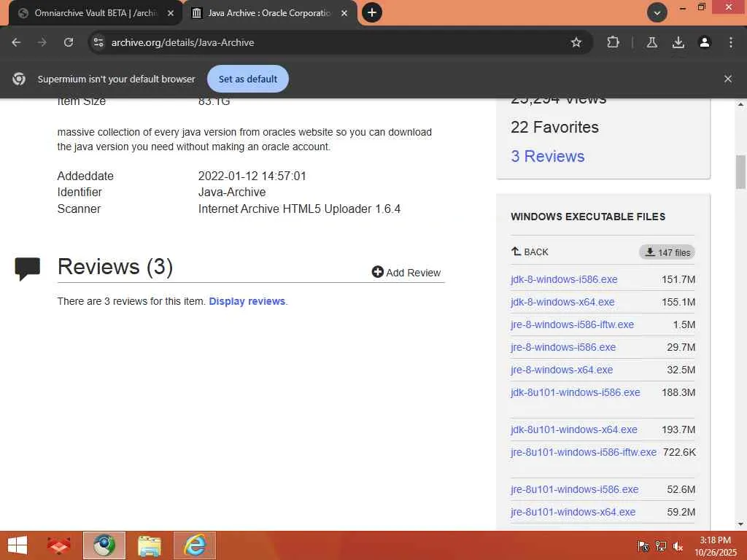Reload the archive.org page
Image resolution: width=747 pixels, height=560 pixels.
69,42
